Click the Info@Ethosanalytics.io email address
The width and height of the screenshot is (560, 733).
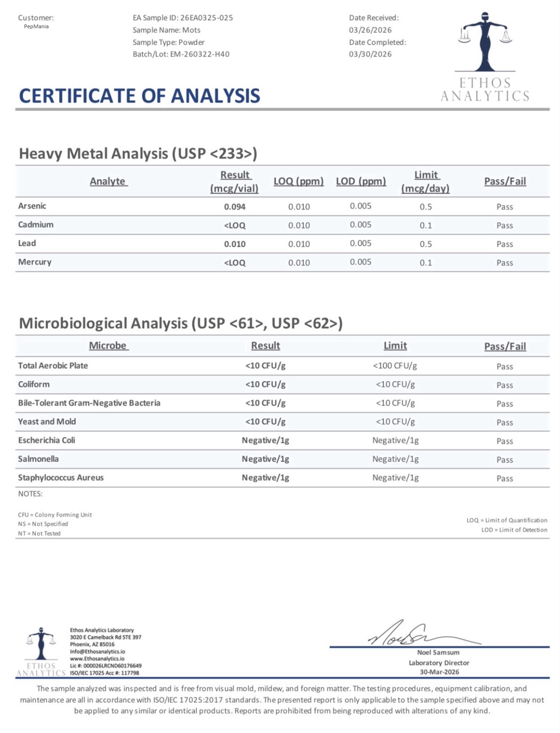tap(97, 652)
